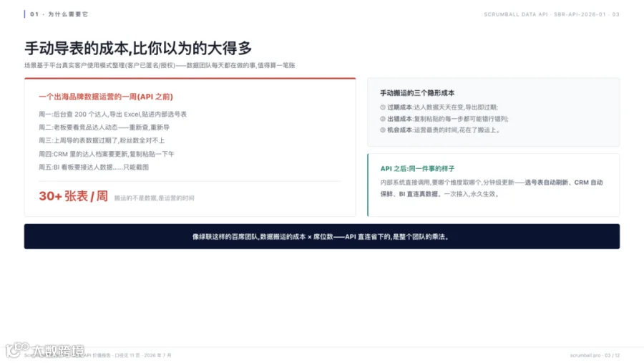The image size is (644, 363).
Task: Select the big red figure "30+ 张表 / 周"
Action: (74, 196)
